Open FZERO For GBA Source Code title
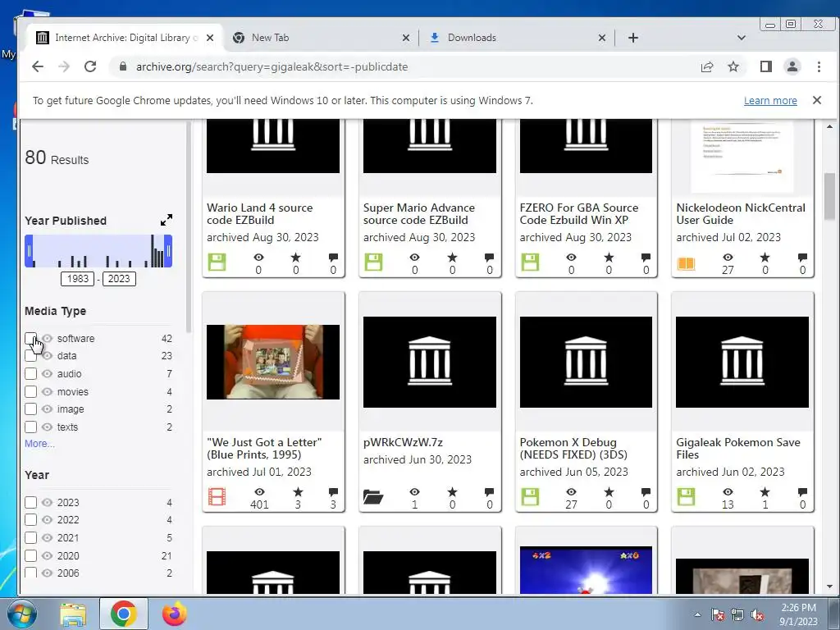 579,214
